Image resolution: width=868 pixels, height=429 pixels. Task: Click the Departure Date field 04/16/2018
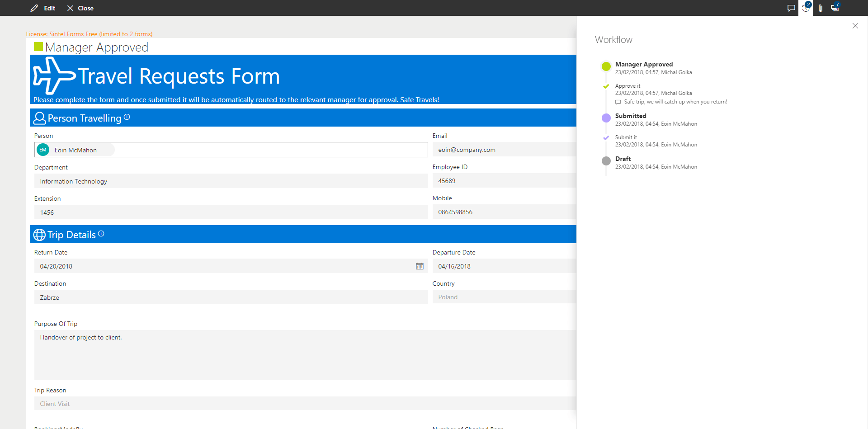coord(505,266)
